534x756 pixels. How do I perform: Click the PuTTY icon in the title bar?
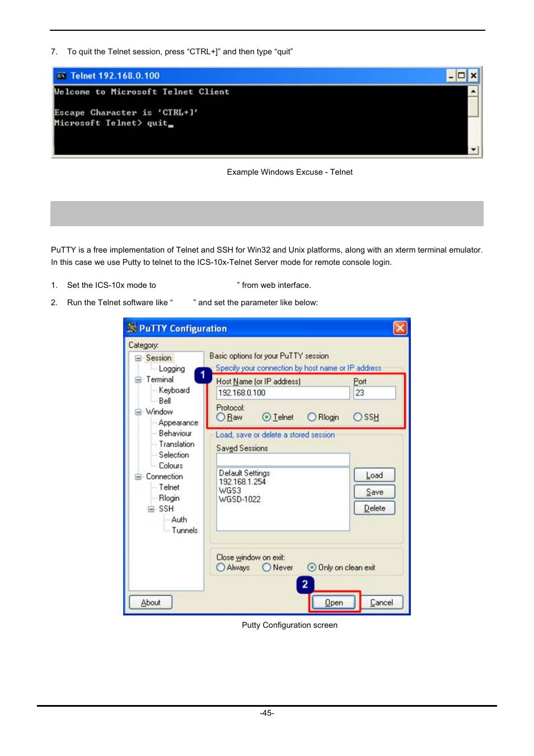(132, 328)
